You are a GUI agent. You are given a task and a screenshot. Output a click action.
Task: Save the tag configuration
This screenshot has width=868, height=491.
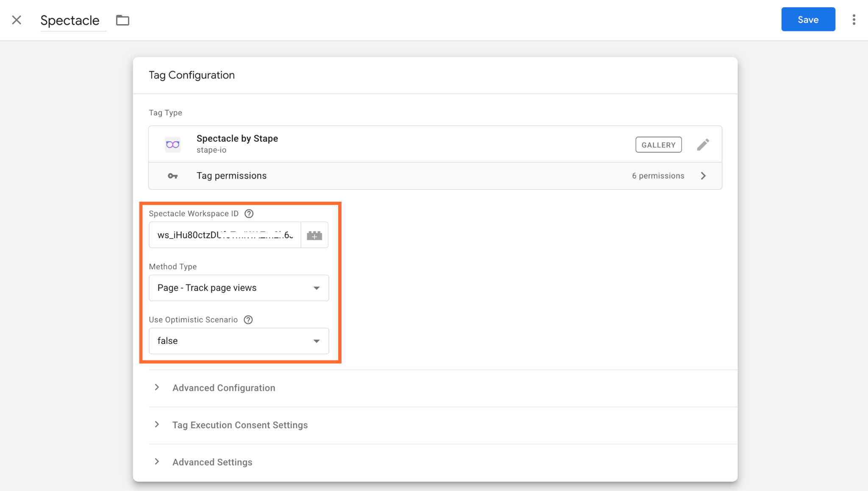click(808, 20)
